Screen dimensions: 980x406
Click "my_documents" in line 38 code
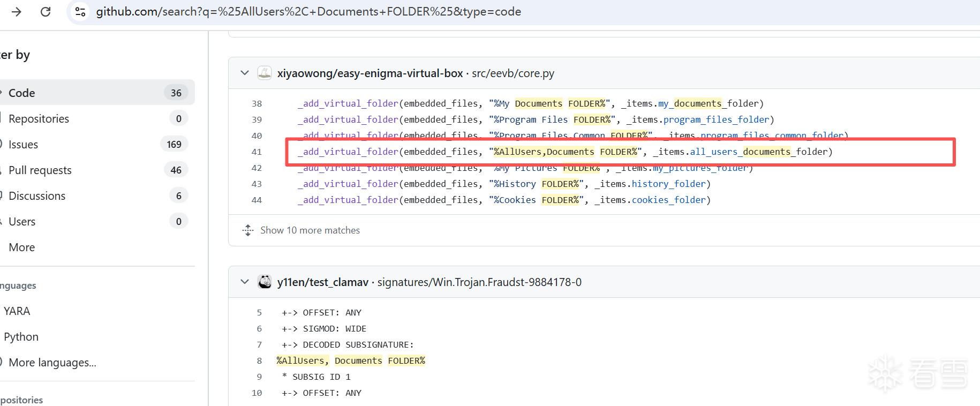point(690,103)
